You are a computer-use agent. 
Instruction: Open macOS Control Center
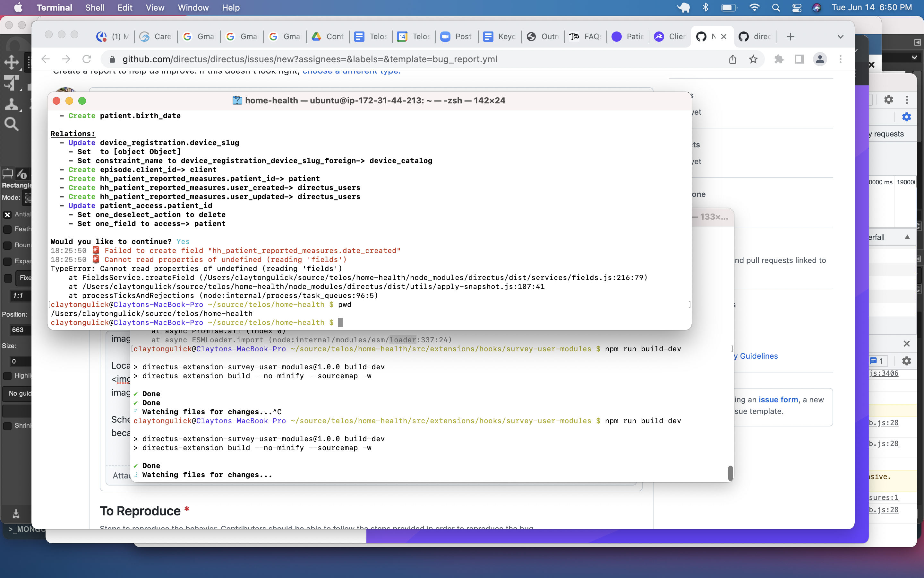click(x=797, y=8)
